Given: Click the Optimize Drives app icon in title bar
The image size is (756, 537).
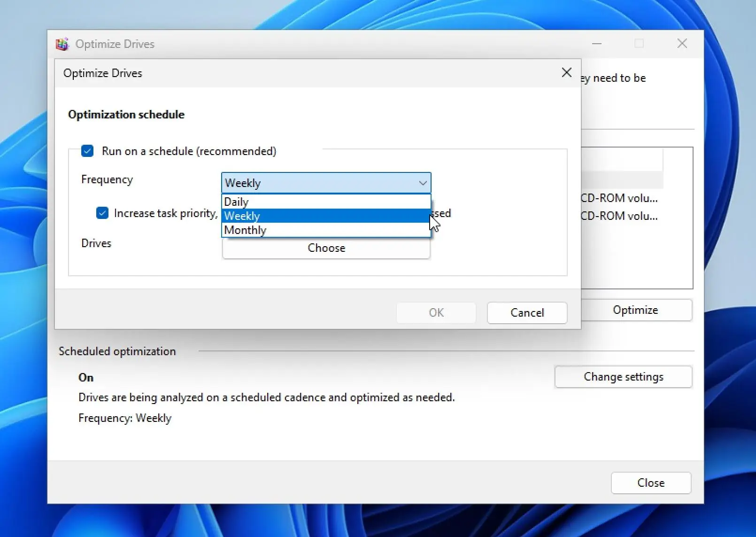Looking at the screenshot, I should click(x=62, y=44).
